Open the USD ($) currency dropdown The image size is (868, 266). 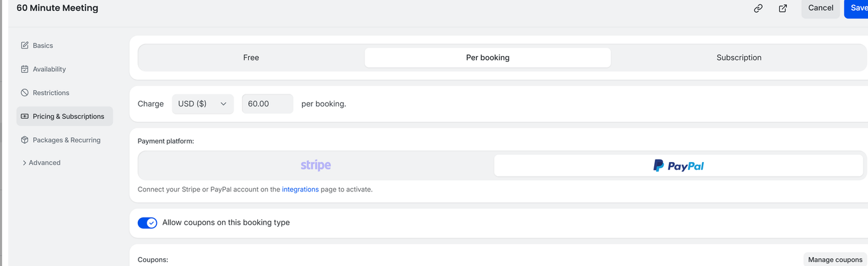(203, 104)
